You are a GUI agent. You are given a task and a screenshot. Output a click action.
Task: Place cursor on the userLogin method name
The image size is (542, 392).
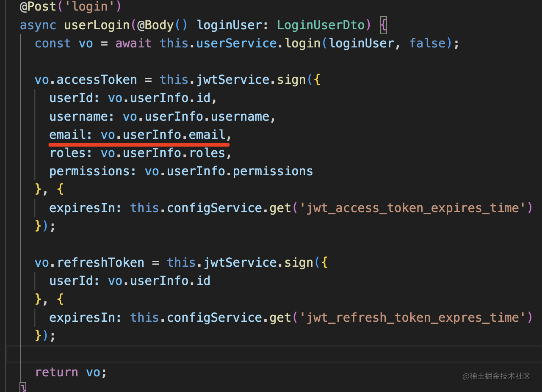[x=97, y=25]
